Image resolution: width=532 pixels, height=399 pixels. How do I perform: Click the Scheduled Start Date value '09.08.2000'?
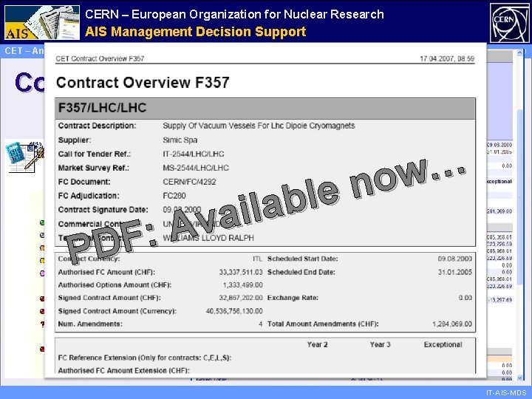[x=454, y=259]
